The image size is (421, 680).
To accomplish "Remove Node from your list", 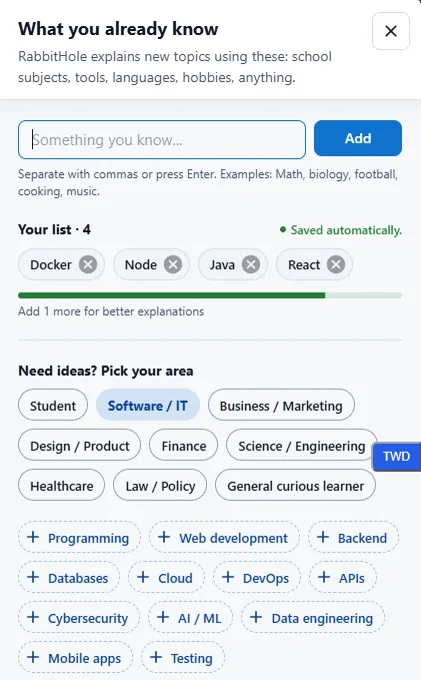I will 173,265.
